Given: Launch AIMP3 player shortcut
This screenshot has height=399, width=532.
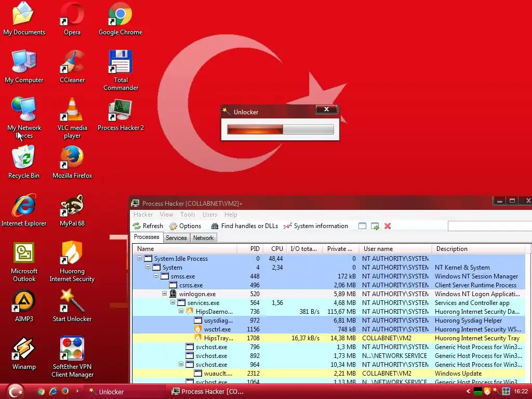Looking at the screenshot, I should click(x=24, y=305).
